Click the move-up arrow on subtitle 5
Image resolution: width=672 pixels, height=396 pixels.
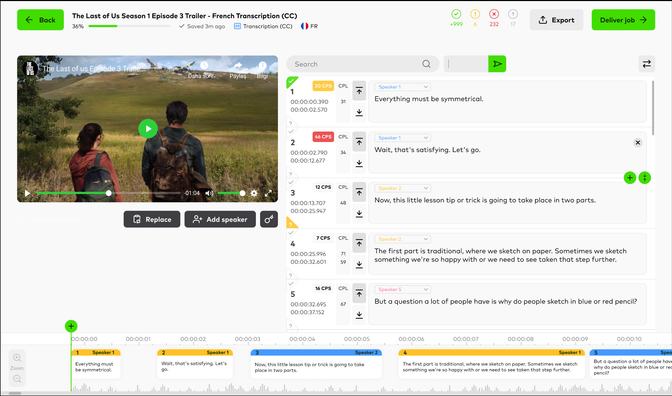tap(359, 294)
